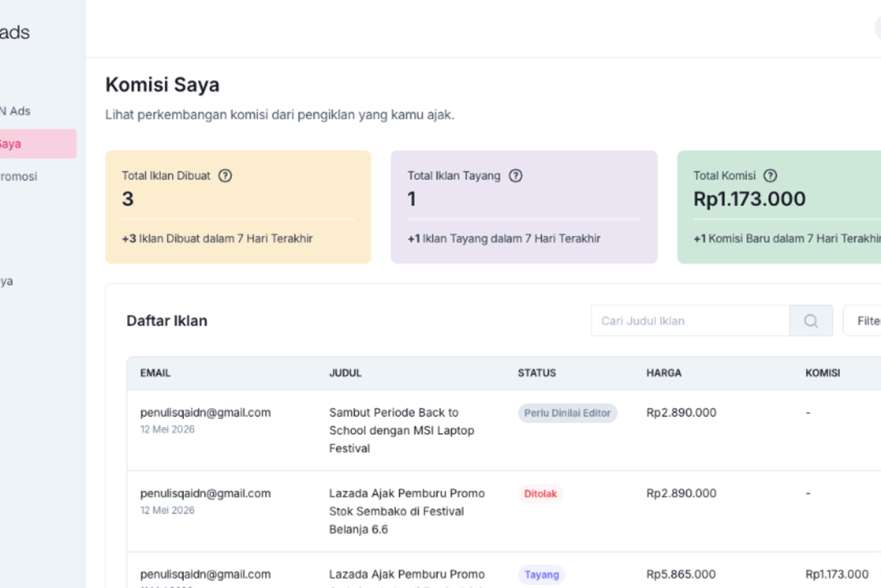Image resolution: width=881 pixels, height=588 pixels.
Task: Select the Sambut Periode Back to School title
Action: [x=402, y=430]
